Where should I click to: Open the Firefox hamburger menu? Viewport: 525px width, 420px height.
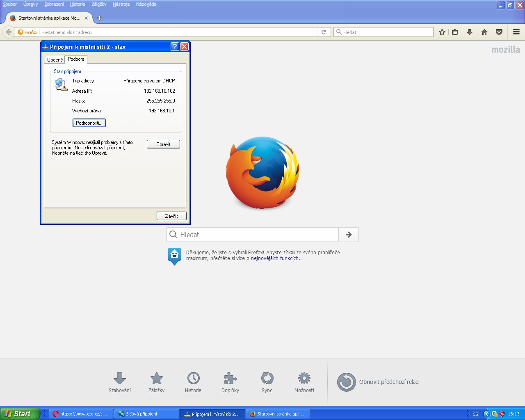point(516,32)
